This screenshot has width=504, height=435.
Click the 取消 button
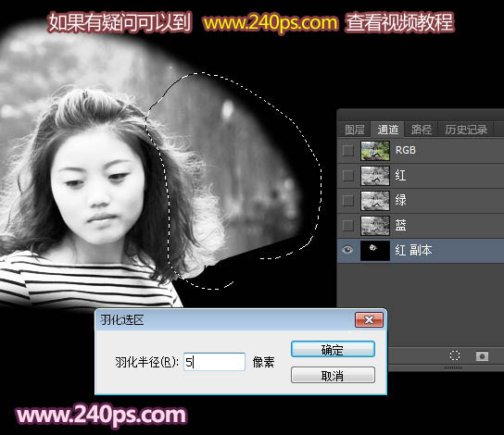tap(333, 375)
